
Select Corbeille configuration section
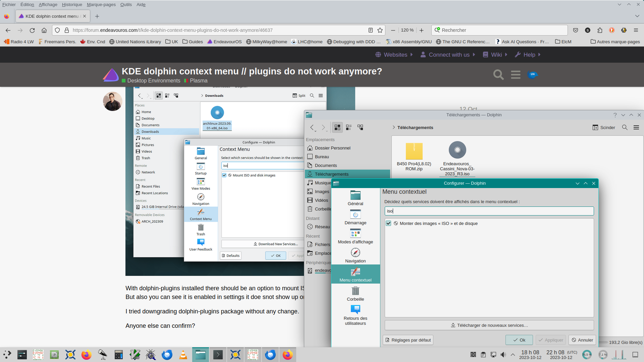pyautogui.click(x=356, y=294)
